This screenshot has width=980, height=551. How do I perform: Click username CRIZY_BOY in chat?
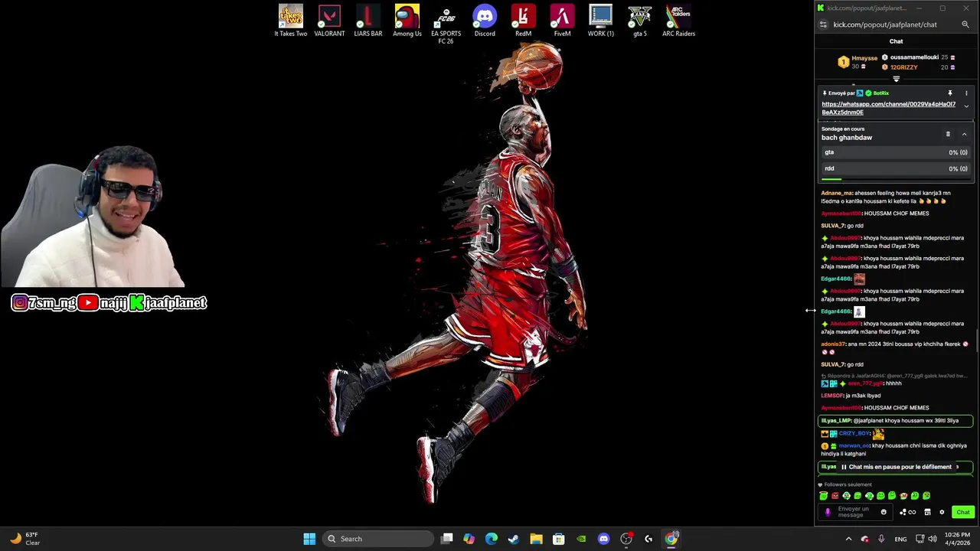(854, 434)
